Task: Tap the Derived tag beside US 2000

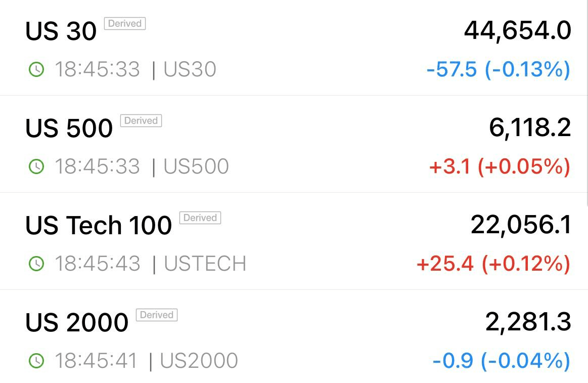Action: [x=157, y=315]
